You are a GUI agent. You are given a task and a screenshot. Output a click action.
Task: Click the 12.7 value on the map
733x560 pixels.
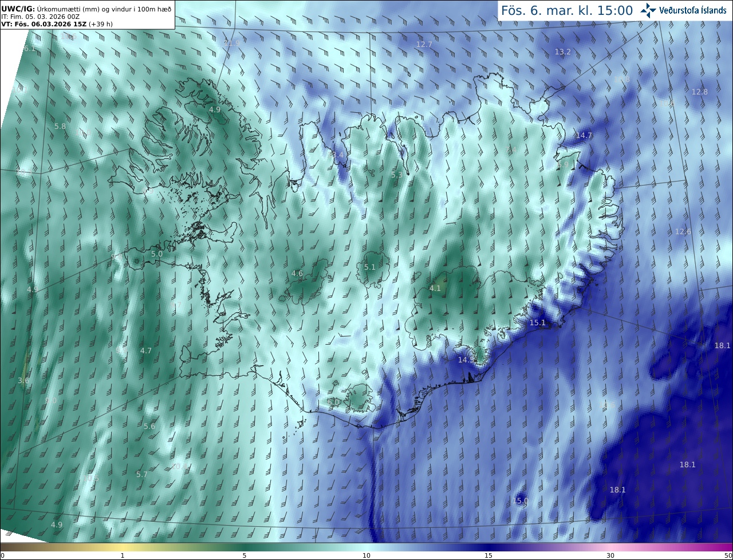point(424,44)
